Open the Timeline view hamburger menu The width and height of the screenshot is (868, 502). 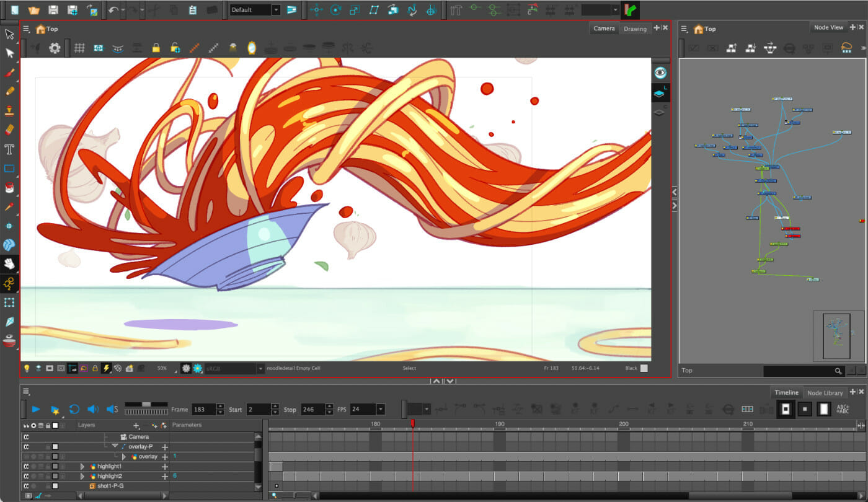tap(26, 391)
